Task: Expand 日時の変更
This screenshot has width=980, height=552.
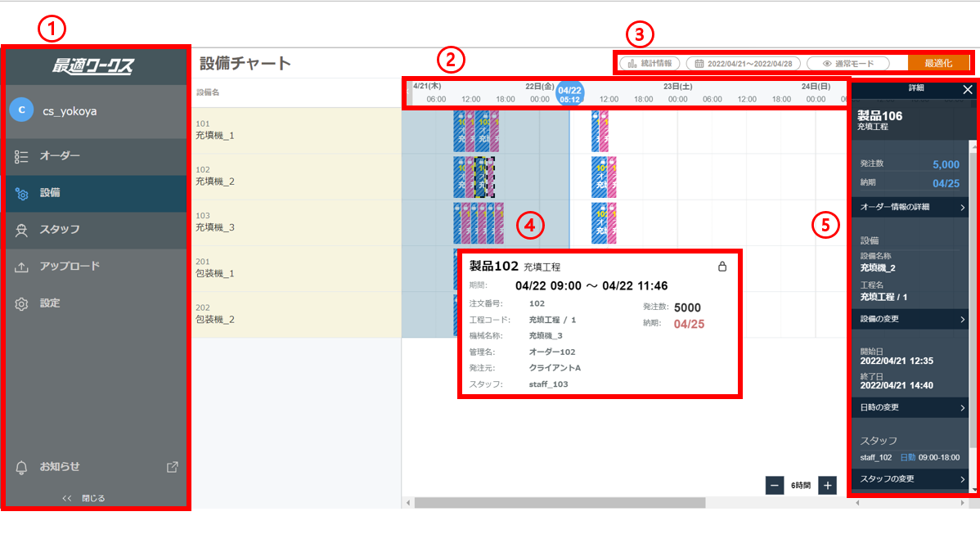Action: (910, 407)
